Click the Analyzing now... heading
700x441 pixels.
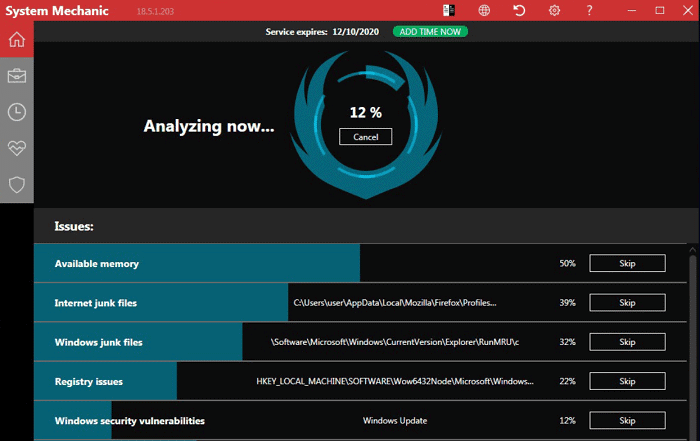tap(208, 126)
